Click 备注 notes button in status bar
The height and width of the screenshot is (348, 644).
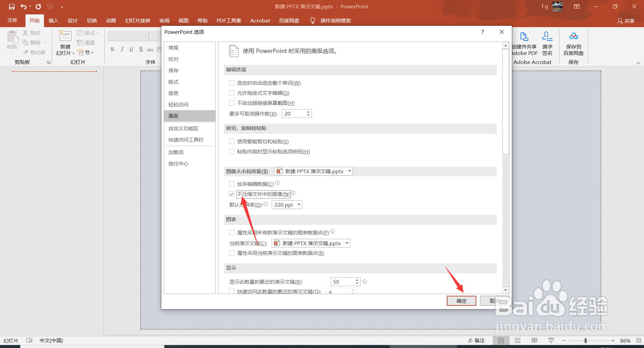[x=476, y=341]
